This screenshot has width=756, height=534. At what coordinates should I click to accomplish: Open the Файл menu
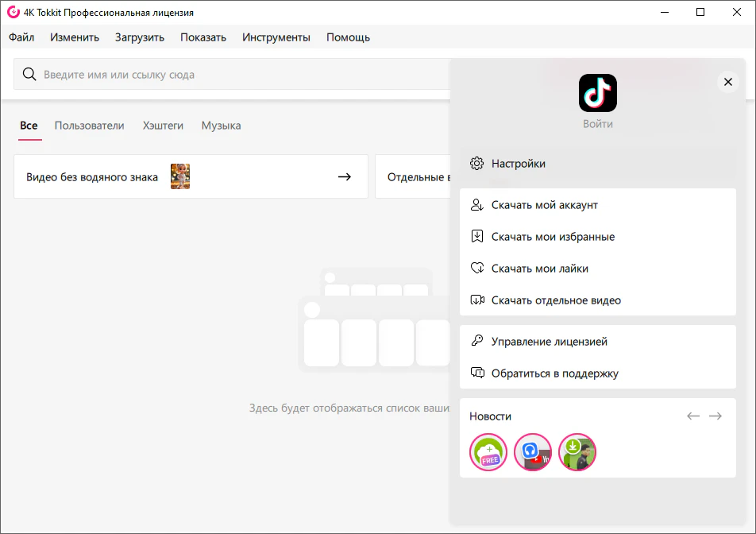(21, 37)
